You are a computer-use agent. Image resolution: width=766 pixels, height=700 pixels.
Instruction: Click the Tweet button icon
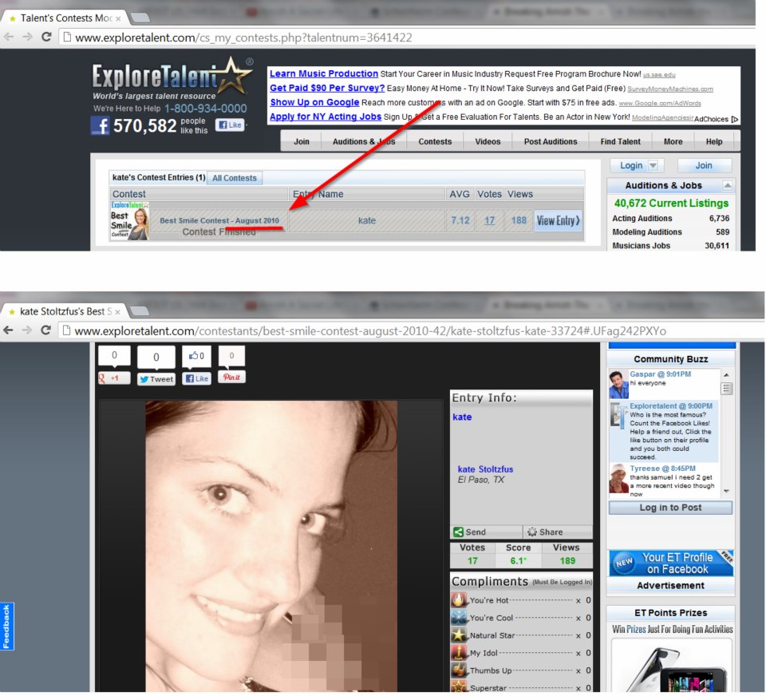(156, 379)
